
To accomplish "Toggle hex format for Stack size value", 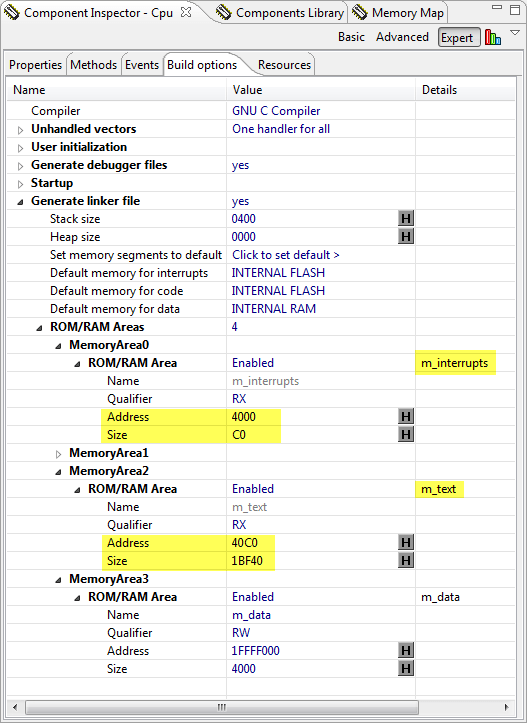I will [406, 219].
